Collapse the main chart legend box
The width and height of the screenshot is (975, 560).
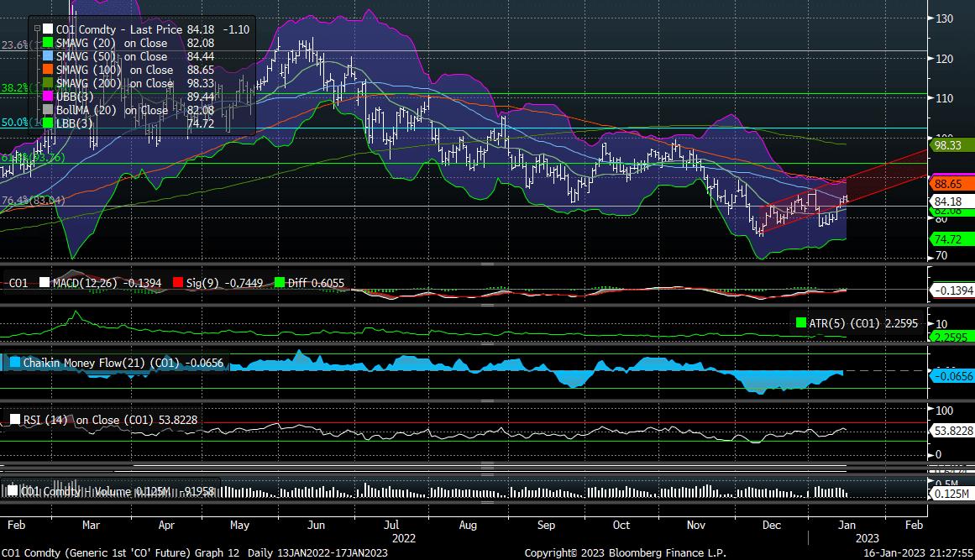coord(37,29)
